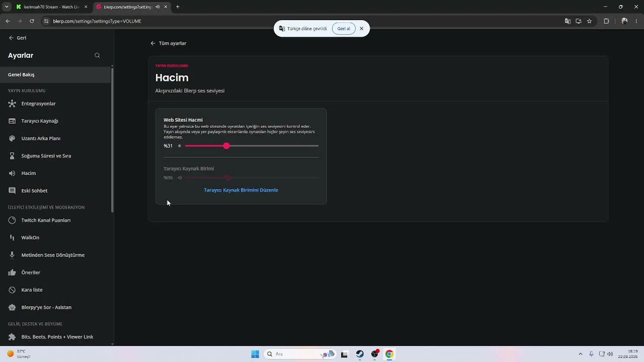Switch to kerimsah70 Stream tab
644x362 pixels.
click(52, 7)
